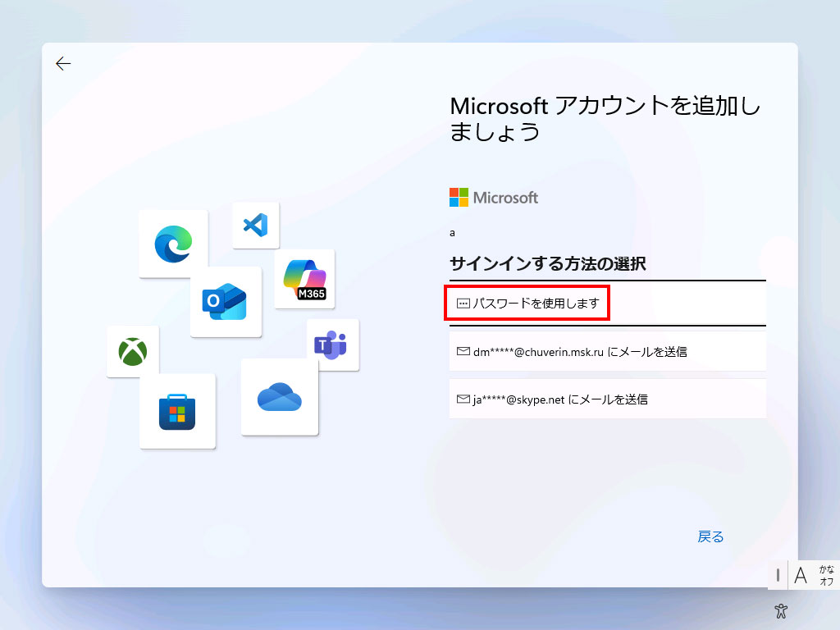Click the 戻る link
Viewport: 840px width, 630px height.
[x=710, y=536]
